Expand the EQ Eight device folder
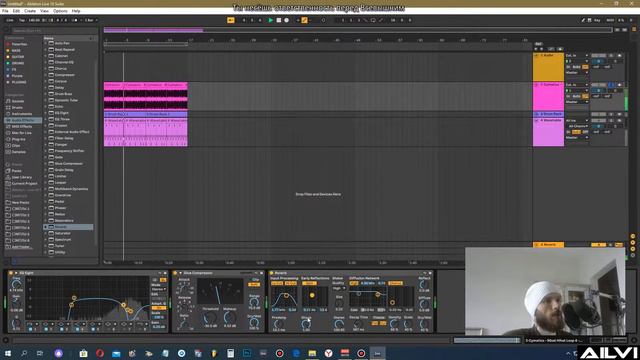The image size is (640, 360). coord(46,113)
